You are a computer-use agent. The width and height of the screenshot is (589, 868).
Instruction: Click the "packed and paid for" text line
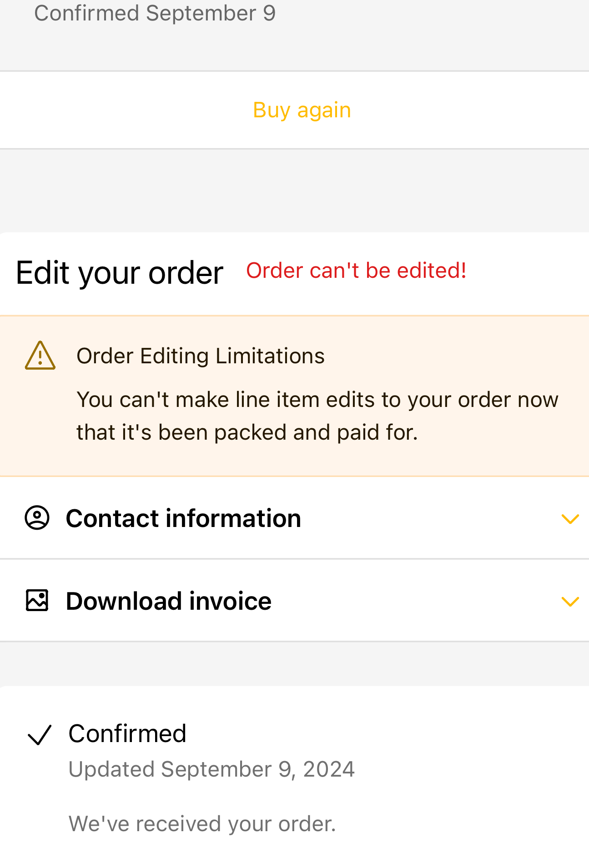pyautogui.click(x=247, y=432)
